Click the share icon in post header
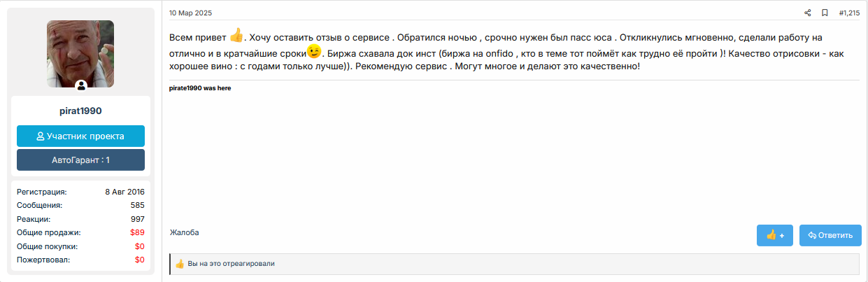Image resolution: width=868 pixels, height=282 pixels. click(x=808, y=13)
